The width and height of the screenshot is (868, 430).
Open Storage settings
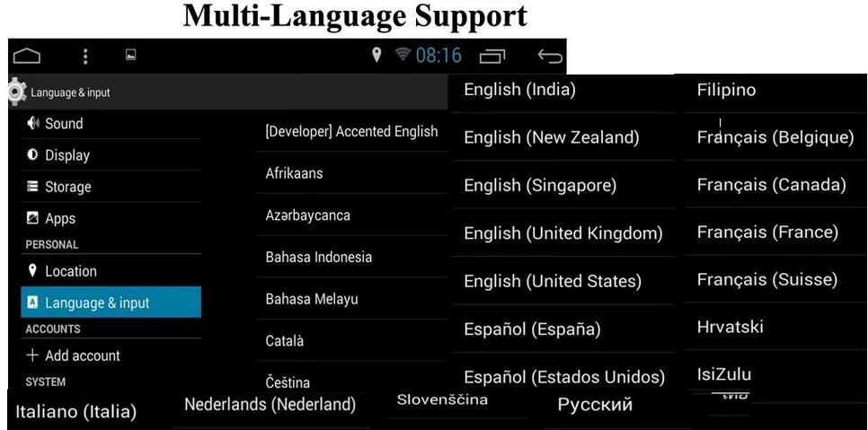pos(111,187)
